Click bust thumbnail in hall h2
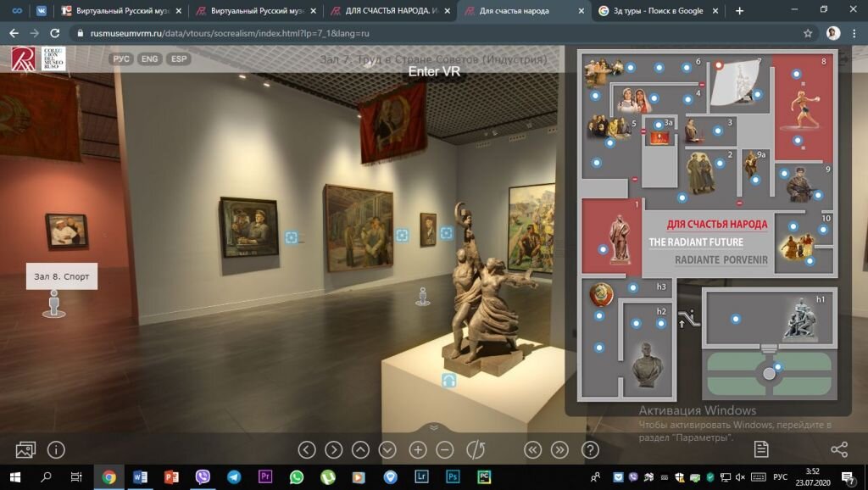This screenshot has width=868, height=490. tap(647, 365)
